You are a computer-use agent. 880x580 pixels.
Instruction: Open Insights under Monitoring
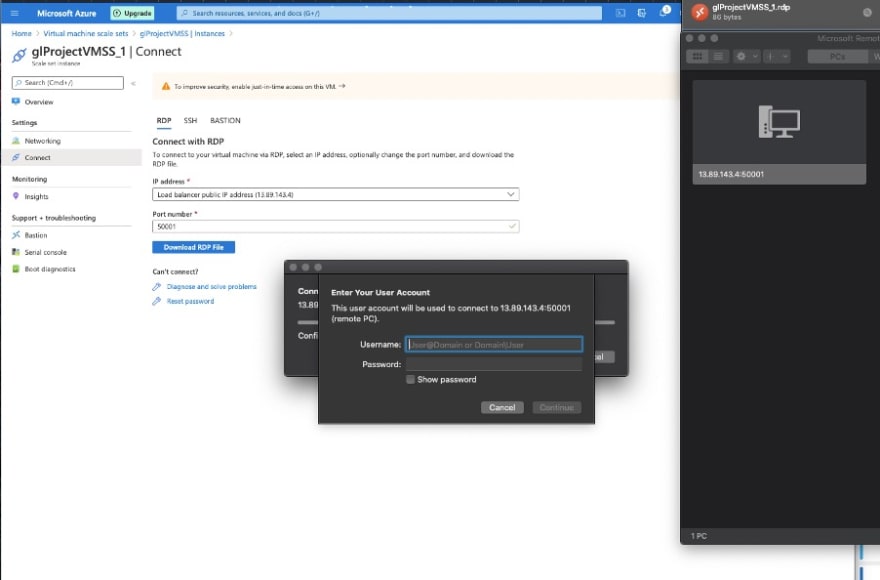click(x=36, y=197)
